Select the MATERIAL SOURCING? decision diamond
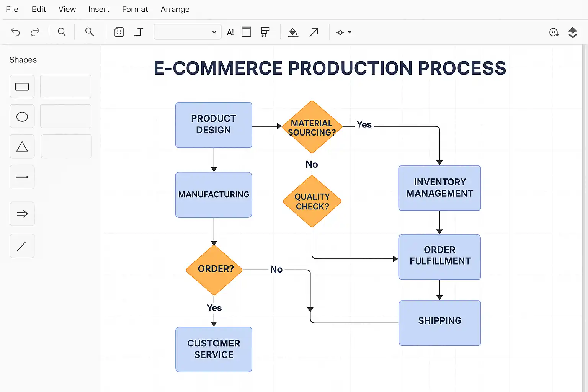588x392 pixels. 312,127
